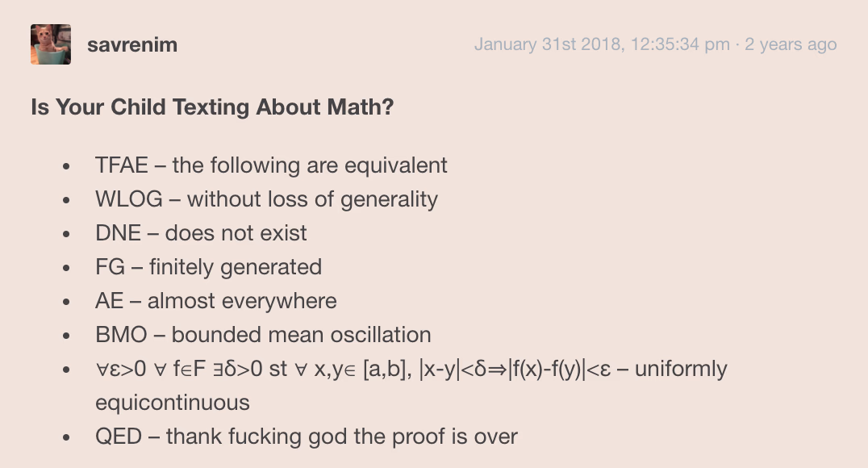The width and height of the screenshot is (868, 468).
Task: Click the TFAE list item text
Action: pos(271,165)
